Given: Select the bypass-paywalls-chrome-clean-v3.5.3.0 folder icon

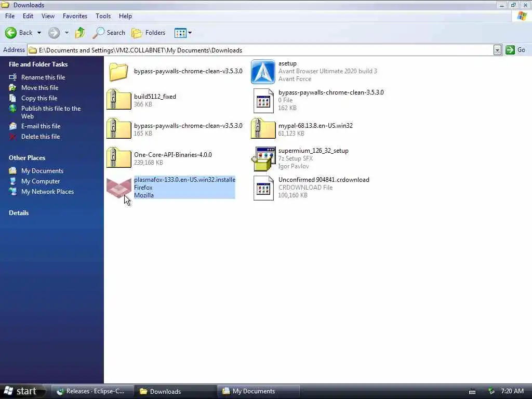Looking at the screenshot, I should click(118, 72).
